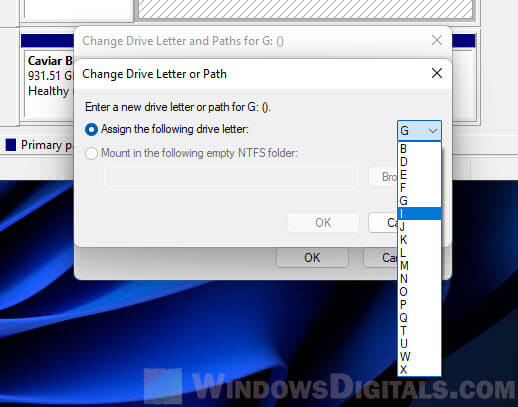Image resolution: width=518 pixels, height=407 pixels.
Task: Open the drive letter combo box showing G
Action: click(419, 130)
